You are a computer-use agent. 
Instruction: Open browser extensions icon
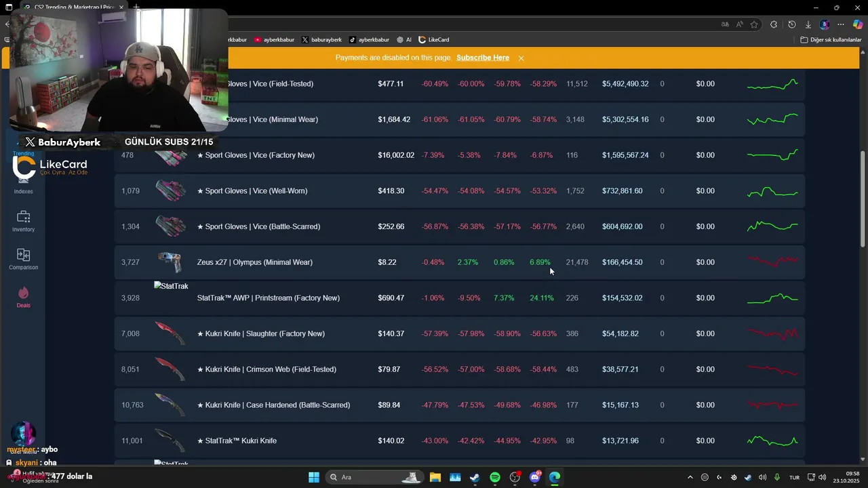774,24
